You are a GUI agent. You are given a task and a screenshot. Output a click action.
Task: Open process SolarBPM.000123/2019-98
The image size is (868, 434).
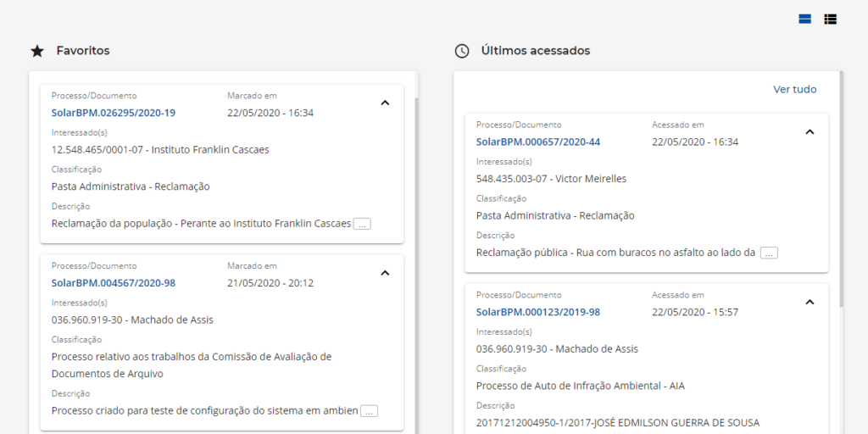[538, 312]
